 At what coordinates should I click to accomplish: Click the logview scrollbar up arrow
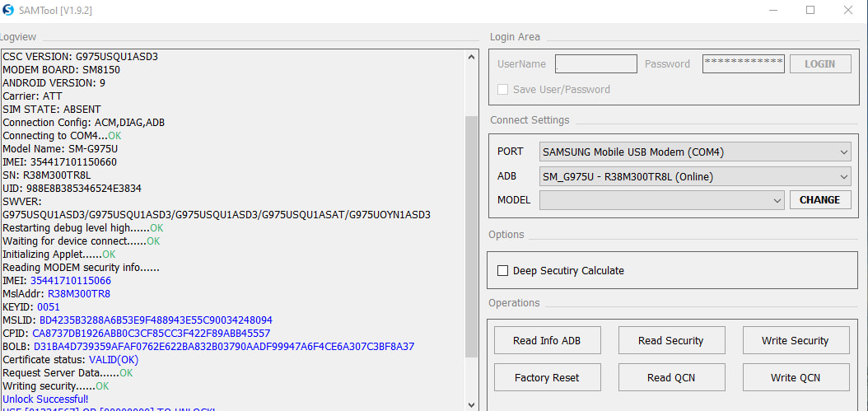pyautogui.click(x=471, y=57)
